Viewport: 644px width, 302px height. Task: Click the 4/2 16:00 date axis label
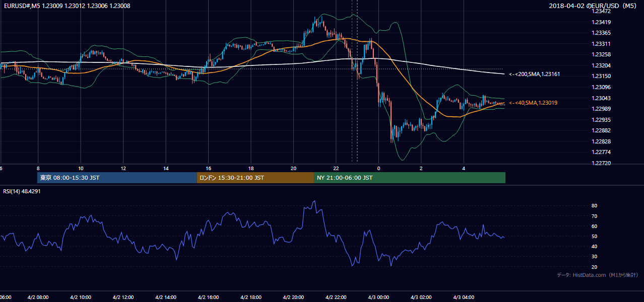point(208,297)
